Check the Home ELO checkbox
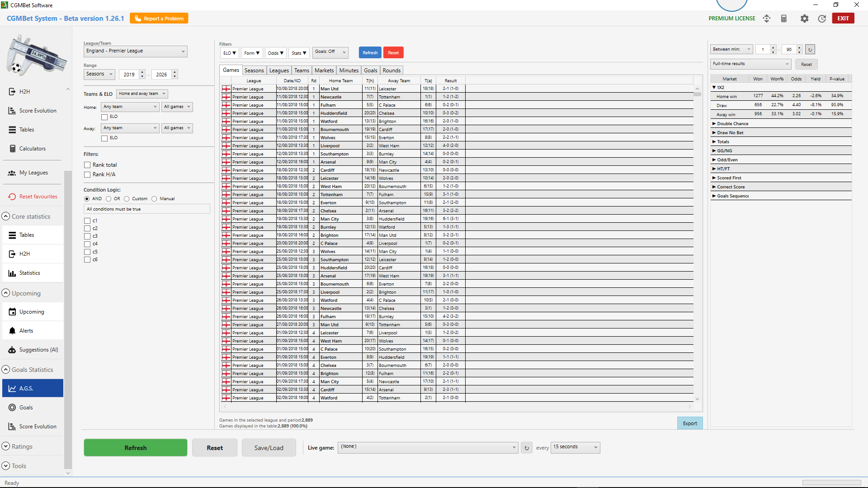 click(104, 117)
